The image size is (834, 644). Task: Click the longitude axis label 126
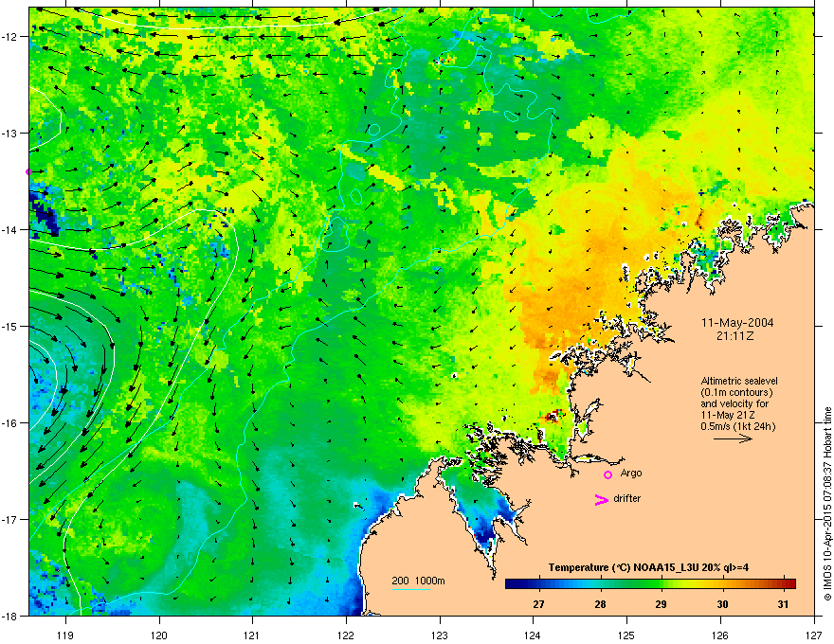pos(719,635)
